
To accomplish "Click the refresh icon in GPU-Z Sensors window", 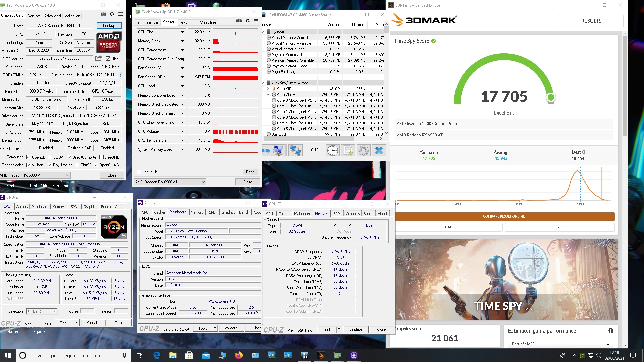I will coord(248,21).
